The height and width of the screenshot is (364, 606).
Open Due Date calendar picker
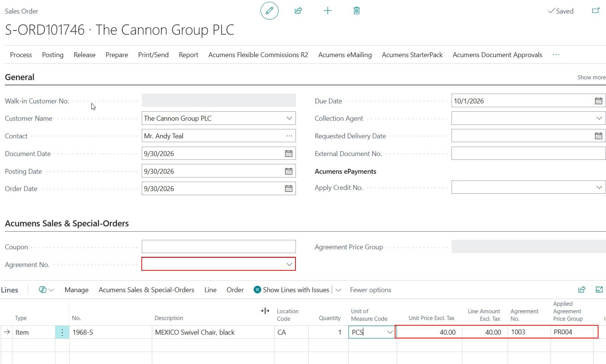(598, 101)
